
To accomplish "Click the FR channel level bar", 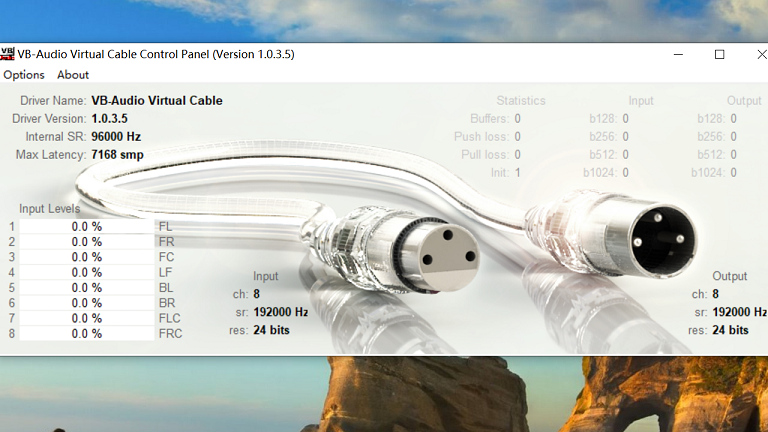I will coord(87,241).
